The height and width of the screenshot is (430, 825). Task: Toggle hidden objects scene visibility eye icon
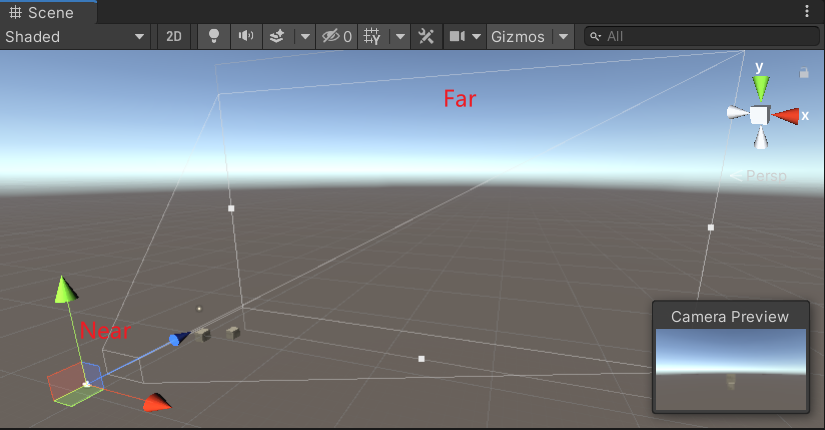pyautogui.click(x=335, y=37)
